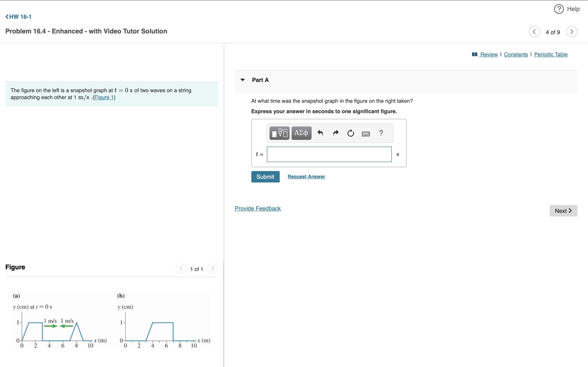Switch to the Constants view
This screenshot has height=367, width=588.
pos(516,54)
